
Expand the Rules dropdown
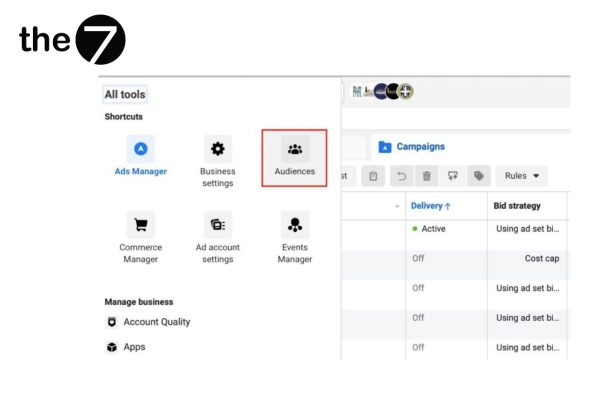point(521,176)
